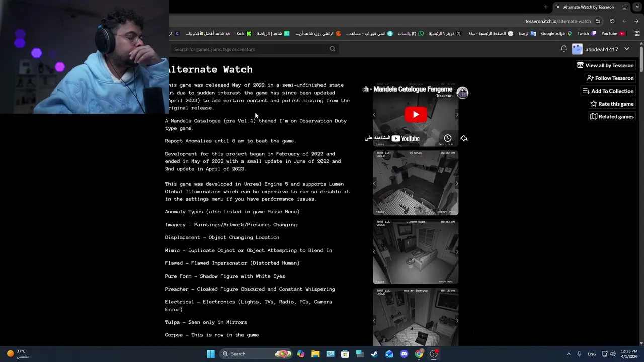Viewport: 644px width, 362px height.
Task: Click Rate this game button
Action: coord(612,104)
